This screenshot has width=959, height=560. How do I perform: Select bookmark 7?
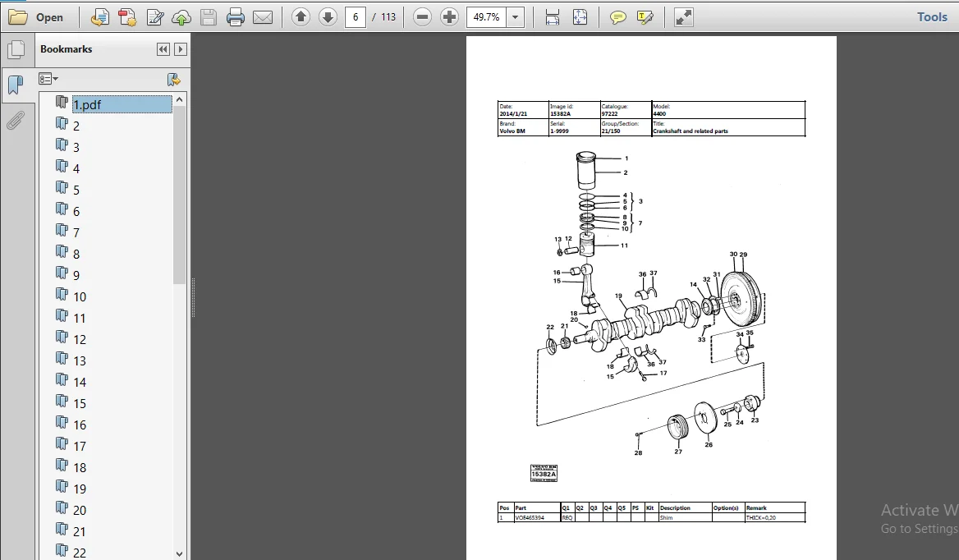coord(76,233)
